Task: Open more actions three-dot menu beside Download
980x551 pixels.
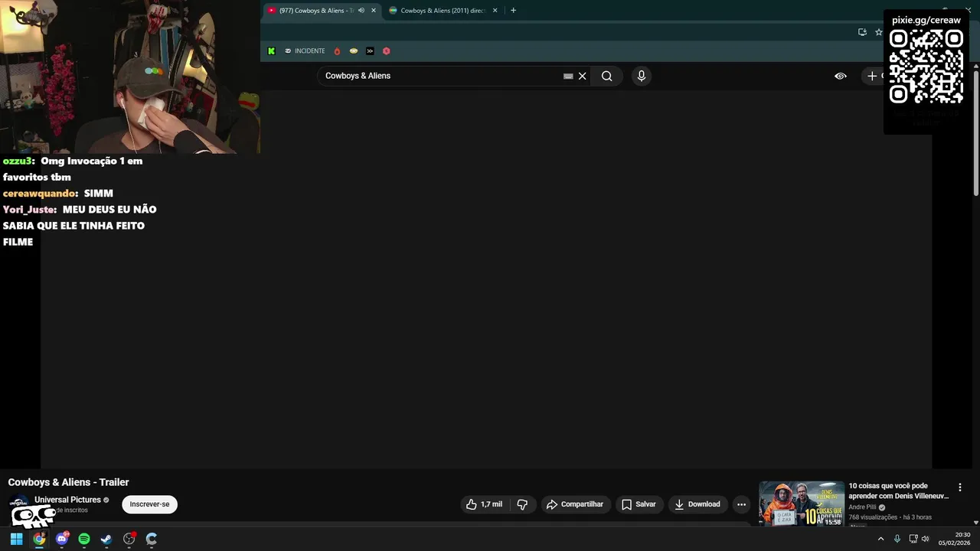Action: pyautogui.click(x=741, y=504)
